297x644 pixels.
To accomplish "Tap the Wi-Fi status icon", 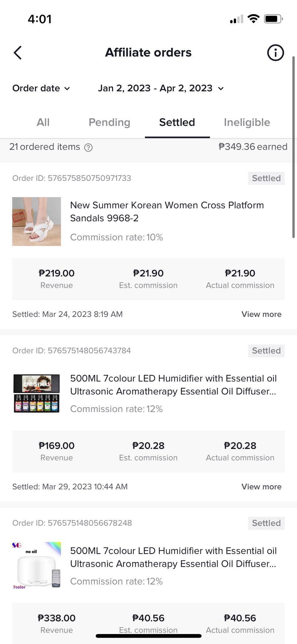I will (253, 19).
